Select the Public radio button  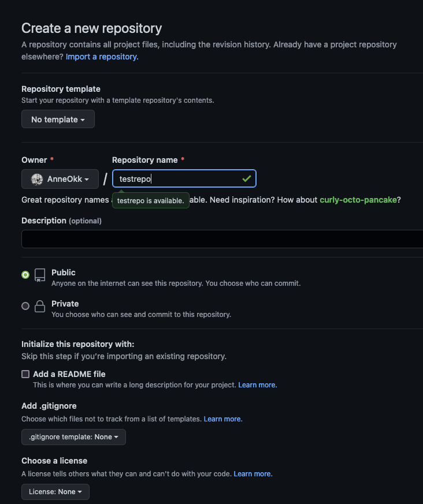point(25,275)
